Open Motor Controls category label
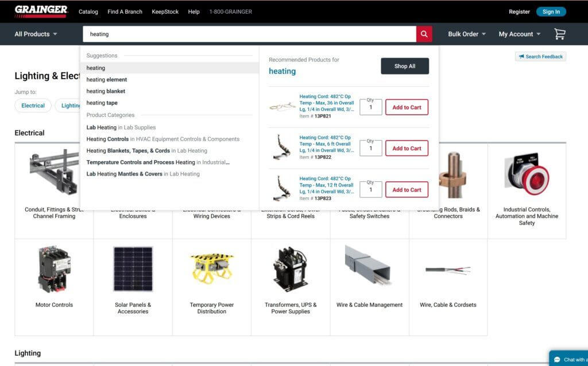The image size is (588, 366). tap(55, 305)
